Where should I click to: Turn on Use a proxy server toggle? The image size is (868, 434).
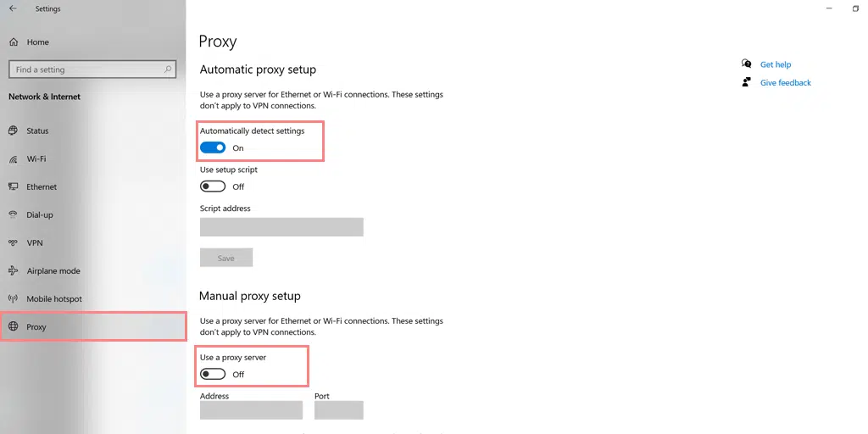click(x=213, y=374)
